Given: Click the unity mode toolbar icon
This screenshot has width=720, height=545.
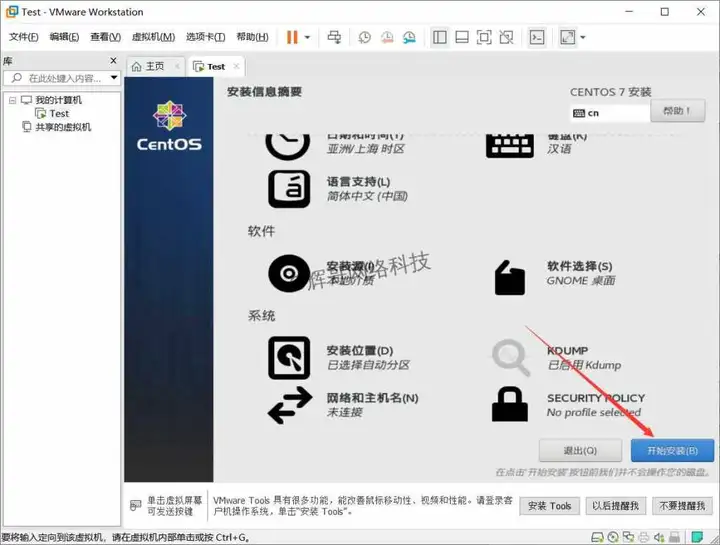Looking at the screenshot, I should pyautogui.click(x=506, y=37).
